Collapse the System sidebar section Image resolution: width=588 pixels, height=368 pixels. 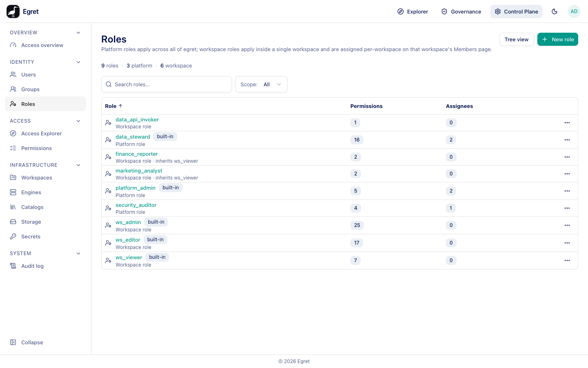[78, 254]
